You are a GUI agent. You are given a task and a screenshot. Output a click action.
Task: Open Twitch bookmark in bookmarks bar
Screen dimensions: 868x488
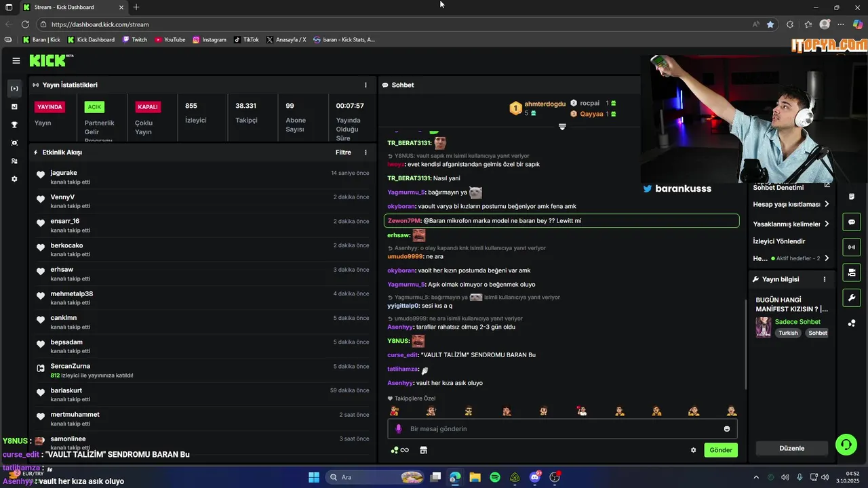pyautogui.click(x=135, y=40)
